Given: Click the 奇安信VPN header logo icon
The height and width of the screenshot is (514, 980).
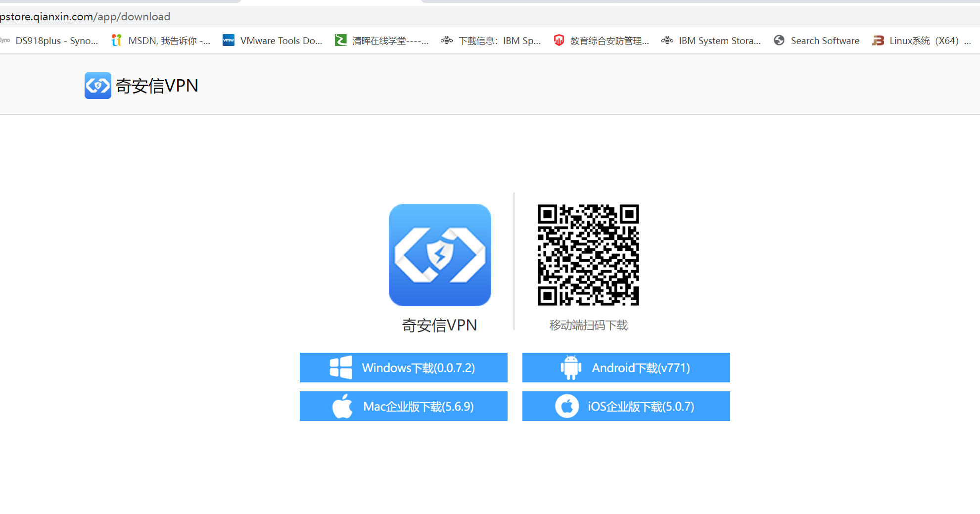Looking at the screenshot, I should pos(98,86).
